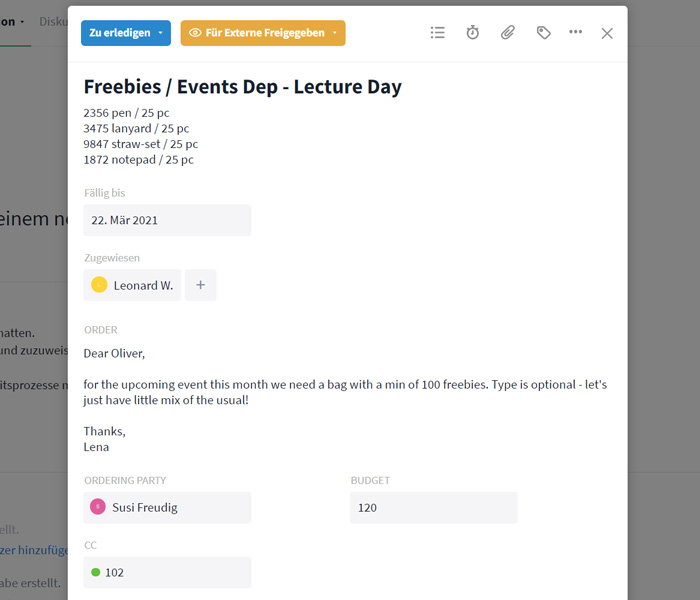Open the CC field containing 102

(x=167, y=572)
